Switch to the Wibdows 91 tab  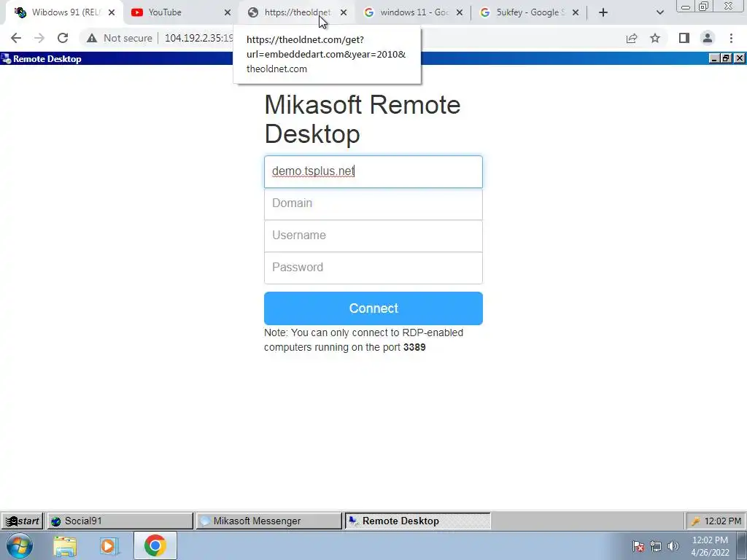65,12
